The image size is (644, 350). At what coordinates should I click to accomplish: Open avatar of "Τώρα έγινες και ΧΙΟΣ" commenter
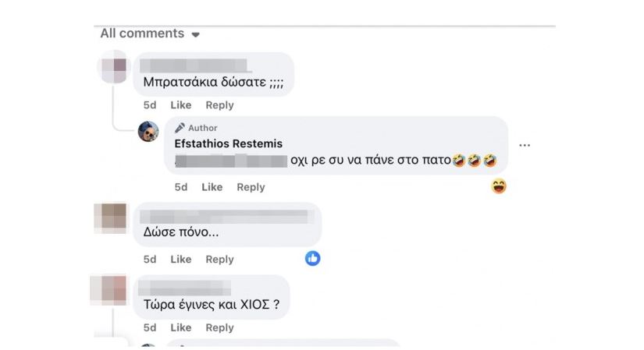click(x=110, y=290)
